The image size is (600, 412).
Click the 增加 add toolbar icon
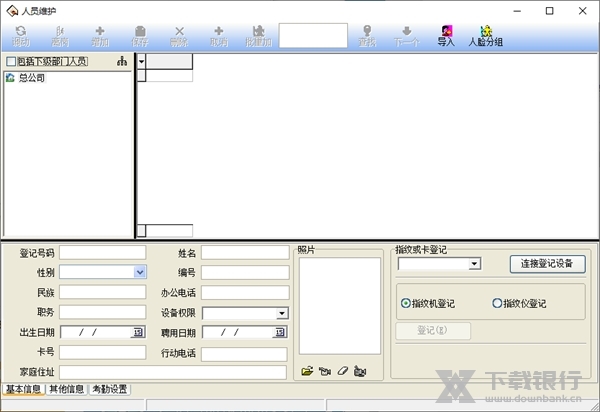(x=100, y=36)
